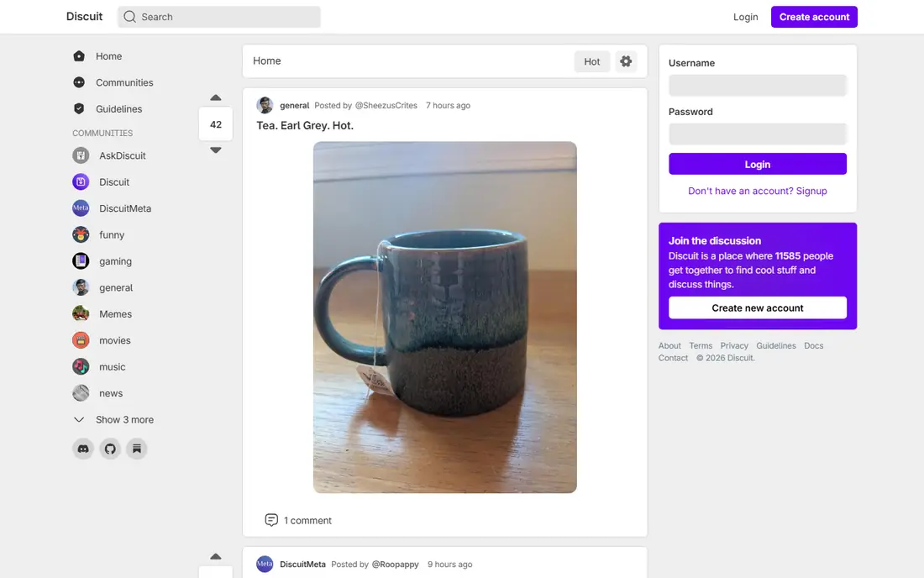Image resolution: width=924 pixels, height=578 pixels.
Task: Click the Login link in top bar
Action: click(x=745, y=17)
